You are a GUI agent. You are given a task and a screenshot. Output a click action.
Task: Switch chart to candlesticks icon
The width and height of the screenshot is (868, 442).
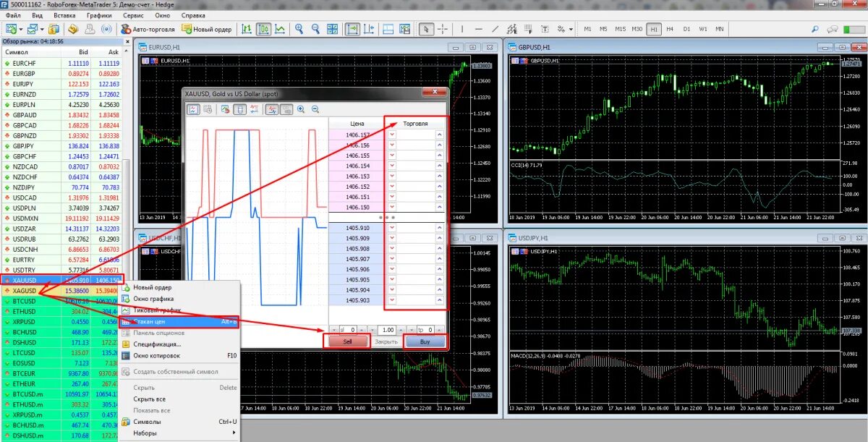263,29
